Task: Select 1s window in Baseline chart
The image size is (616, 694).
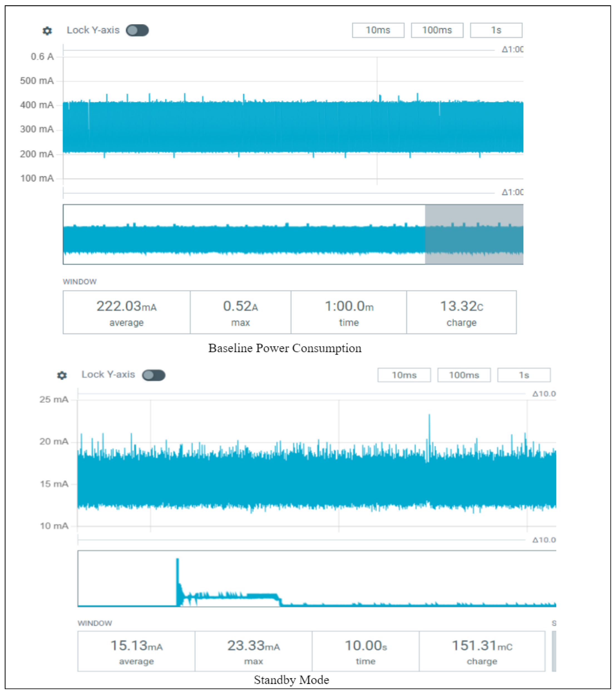Action: (x=496, y=30)
